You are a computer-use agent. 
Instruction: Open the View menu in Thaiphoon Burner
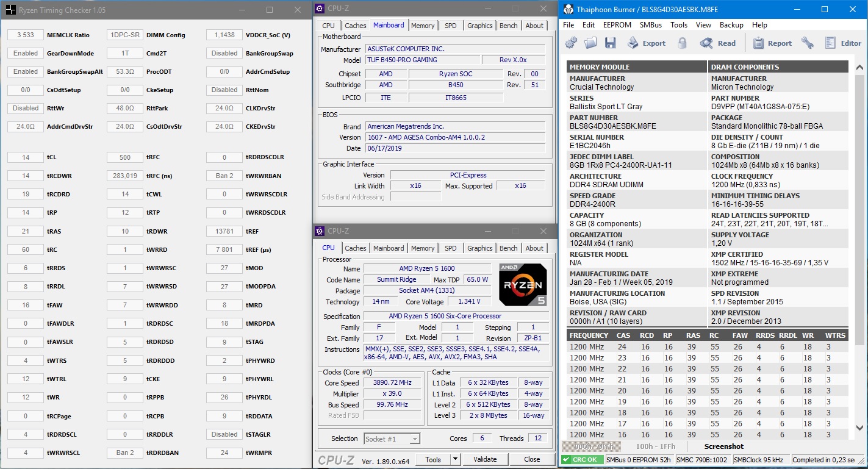[x=703, y=25]
